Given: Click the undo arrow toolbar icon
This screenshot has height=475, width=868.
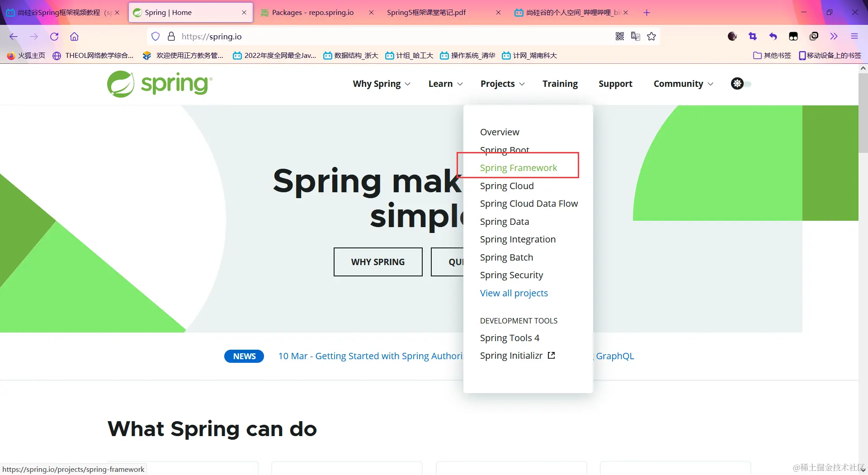Looking at the screenshot, I should [773, 37].
